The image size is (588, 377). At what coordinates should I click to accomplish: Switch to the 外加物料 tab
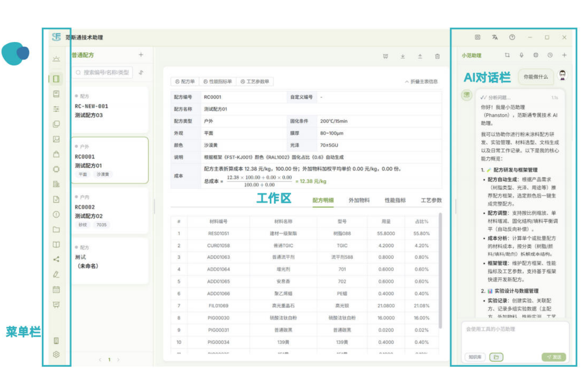[359, 200]
